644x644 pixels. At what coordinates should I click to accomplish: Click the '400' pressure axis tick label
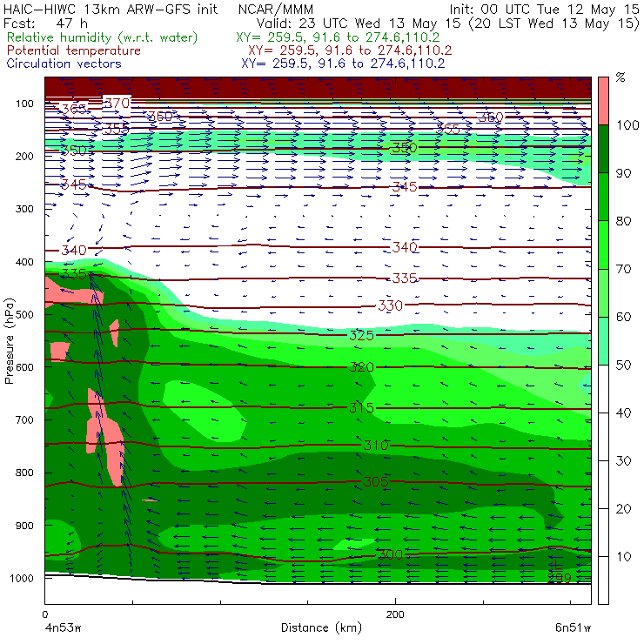24,262
